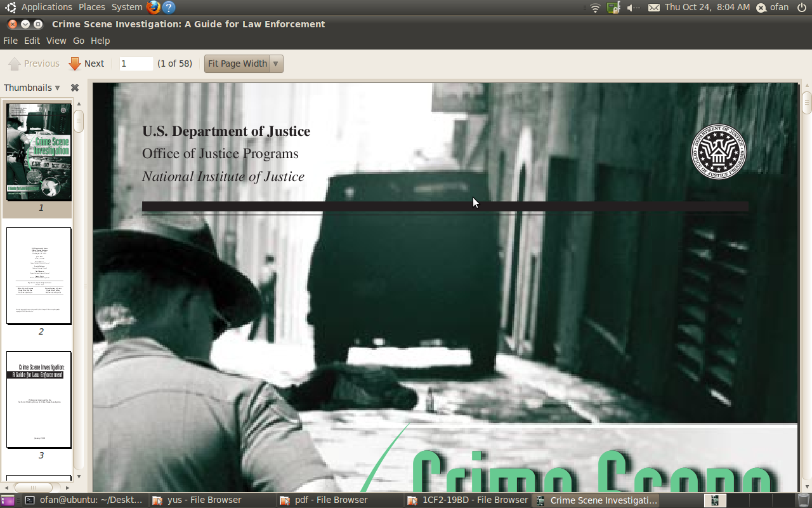Screen dimensions: 812x508
Task: Open the Fit Page Width zoom dropdown
Action: coord(244,63)
